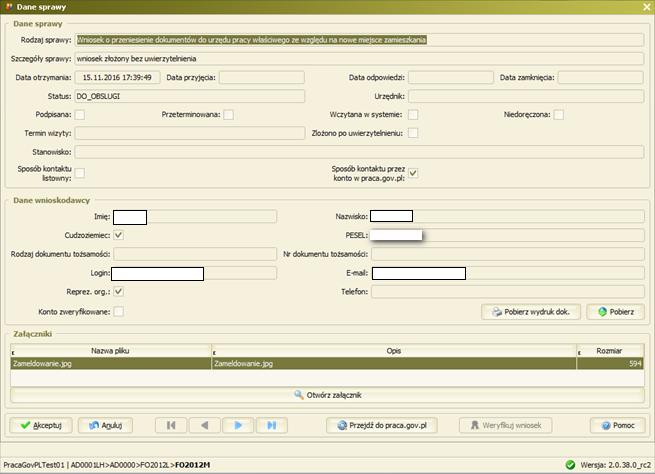Screen dimensions: 655x474
Task: Select Zameldowanie.jpg in Nazwa pliku column
Action: pos(111,363)
